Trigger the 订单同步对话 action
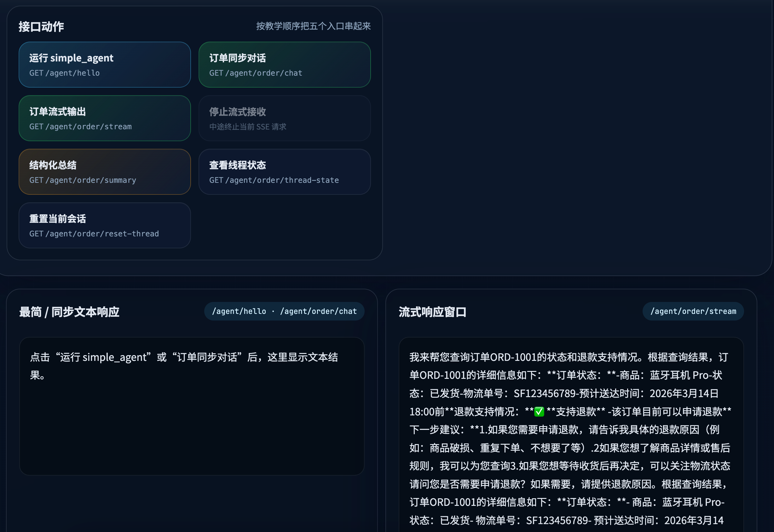Image resolution: width=774 pixels, height=532 pixels. pos(284,65)
